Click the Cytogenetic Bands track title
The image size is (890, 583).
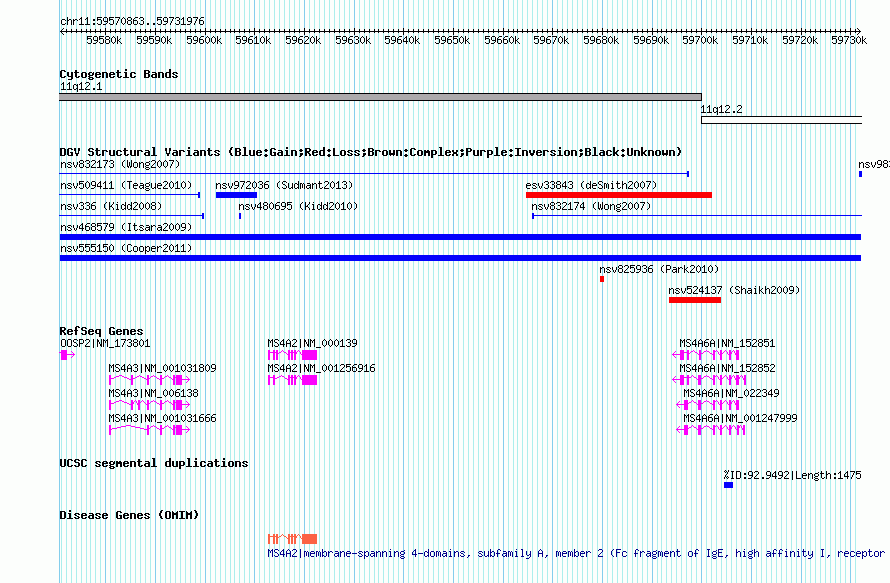point(119,74)
